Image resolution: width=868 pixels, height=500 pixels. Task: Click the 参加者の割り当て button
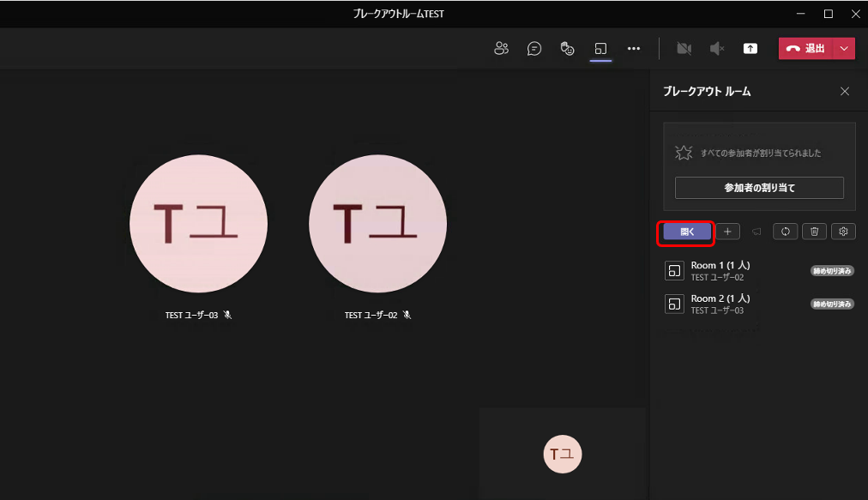tap(759, 188)
